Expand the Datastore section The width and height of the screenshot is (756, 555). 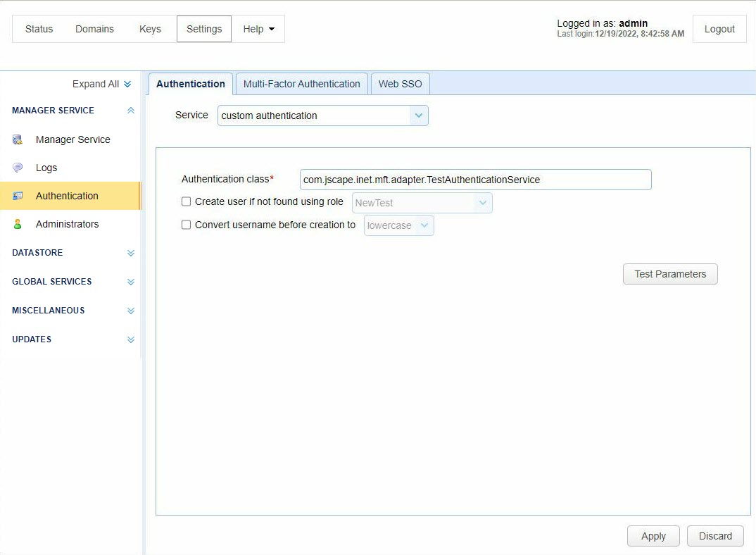click(130, 253)
